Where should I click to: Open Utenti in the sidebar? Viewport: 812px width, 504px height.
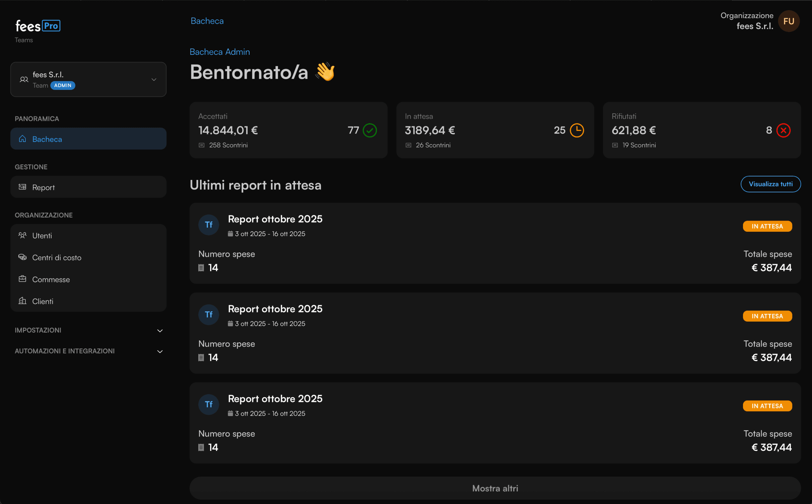tap(42, 236)
